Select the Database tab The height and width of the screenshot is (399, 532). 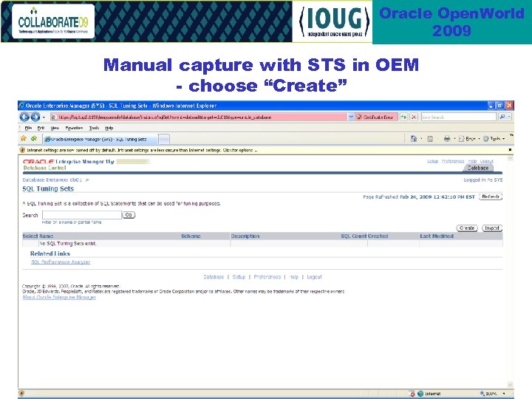click(x=478, y=168)
